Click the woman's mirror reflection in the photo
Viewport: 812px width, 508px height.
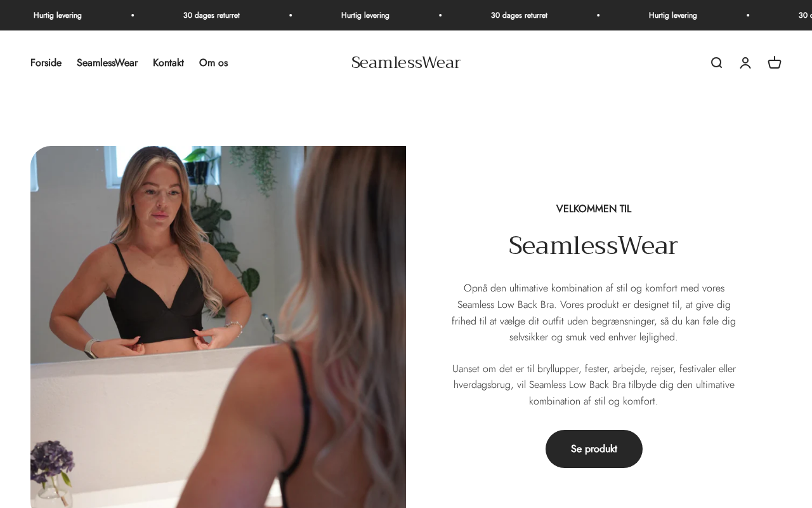165,254
